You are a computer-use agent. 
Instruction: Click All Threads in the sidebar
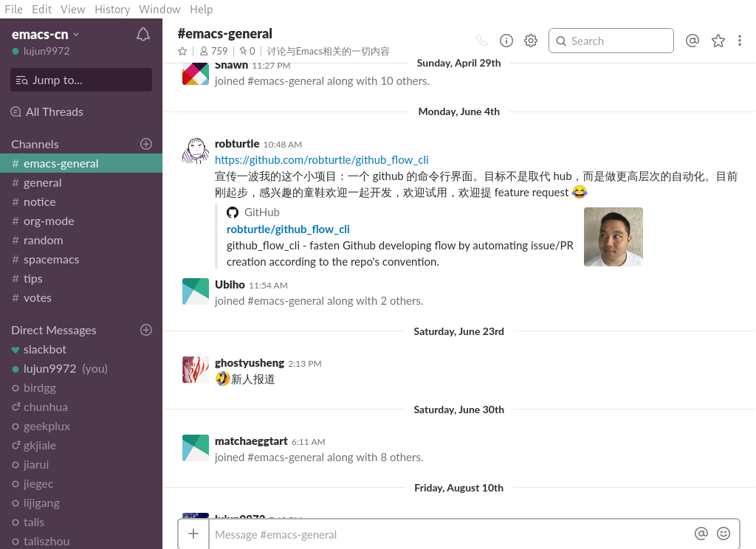point(53,111)
